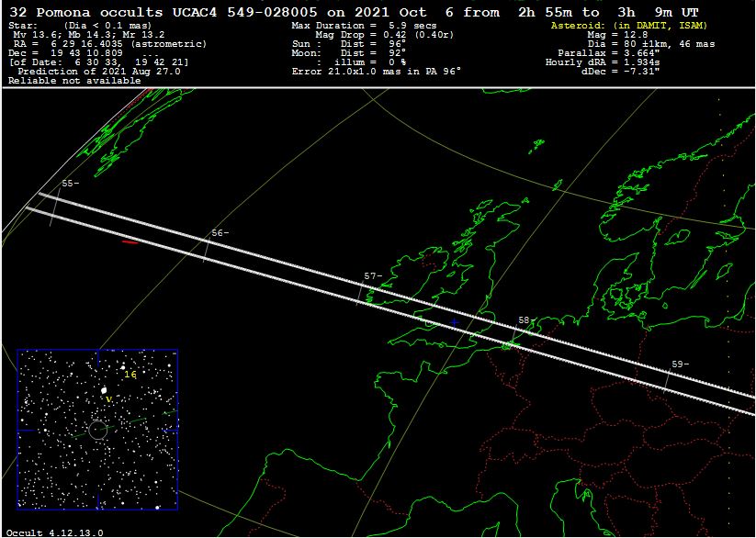This screenshot has width=756, height=538.
Task: Click the 'Reliable not available' text
Action: 74,81
